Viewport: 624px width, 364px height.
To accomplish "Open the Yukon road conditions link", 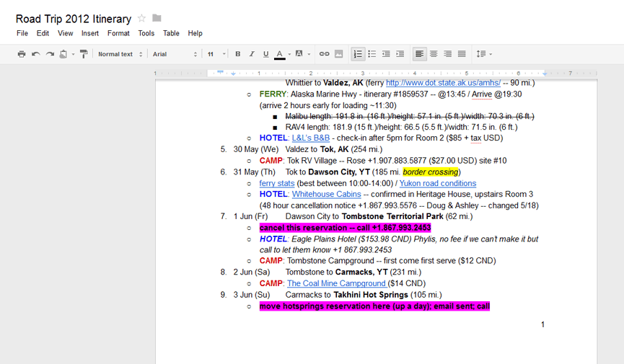I will (x=438, y=183).
